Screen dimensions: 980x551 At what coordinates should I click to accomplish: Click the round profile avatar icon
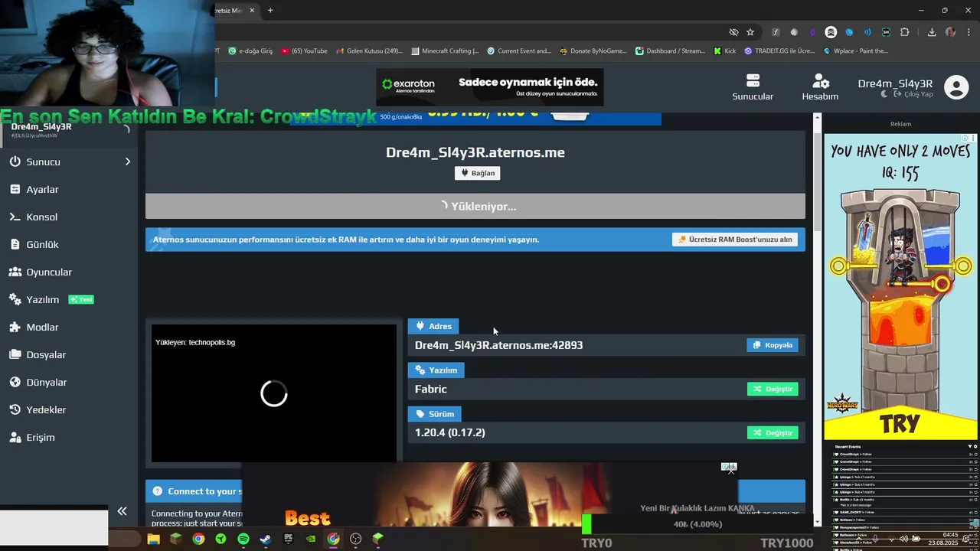pyautogui.click(x=956, y=87)
